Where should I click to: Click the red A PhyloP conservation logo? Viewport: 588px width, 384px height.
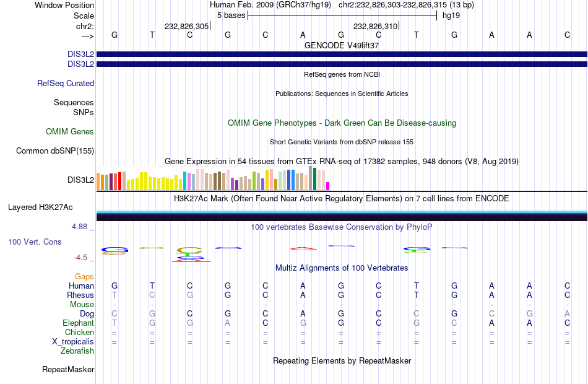point(303,248)
